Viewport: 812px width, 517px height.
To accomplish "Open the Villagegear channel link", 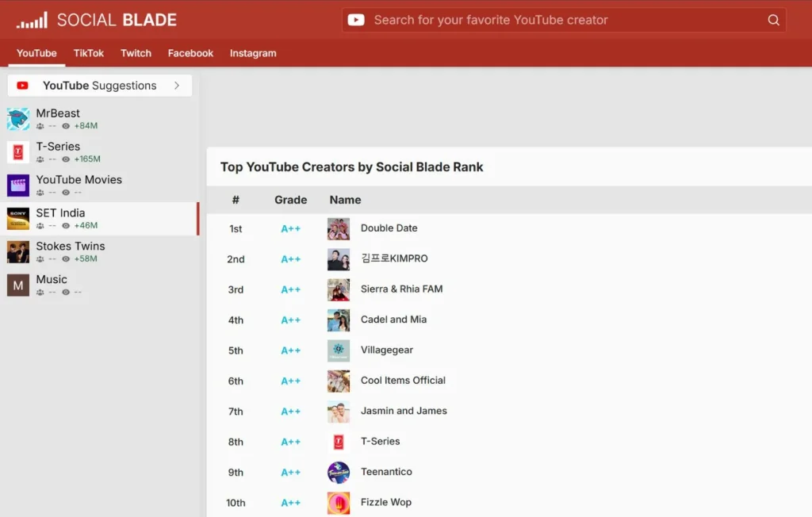I will pyautogui.click(x=387, y=350).
